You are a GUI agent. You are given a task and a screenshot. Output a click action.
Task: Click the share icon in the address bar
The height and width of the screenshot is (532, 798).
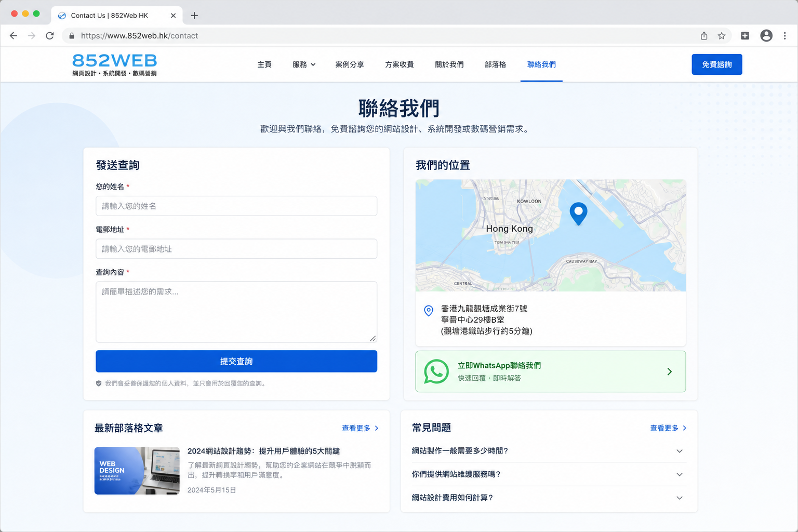tap(704, 36)
